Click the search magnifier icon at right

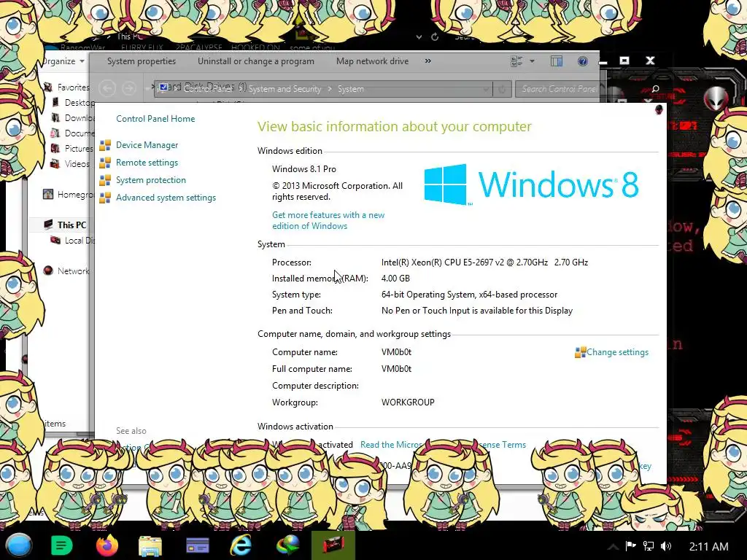(656, 89)
